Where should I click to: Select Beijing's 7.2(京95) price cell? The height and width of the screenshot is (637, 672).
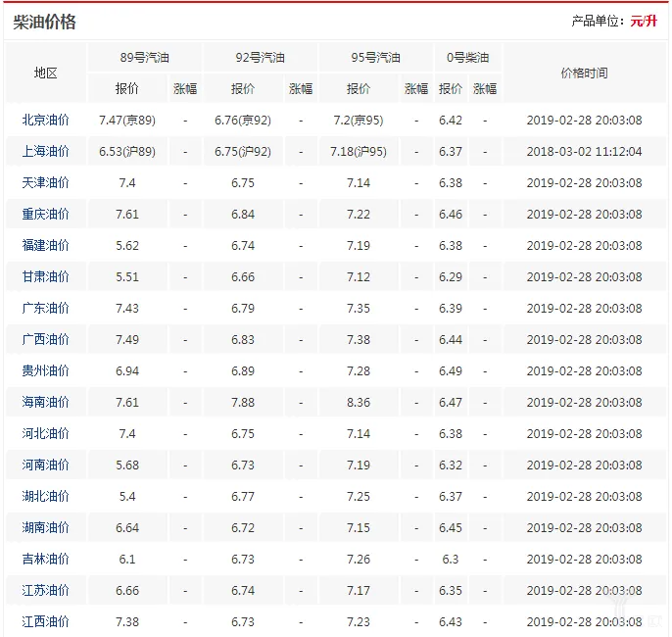359,120
